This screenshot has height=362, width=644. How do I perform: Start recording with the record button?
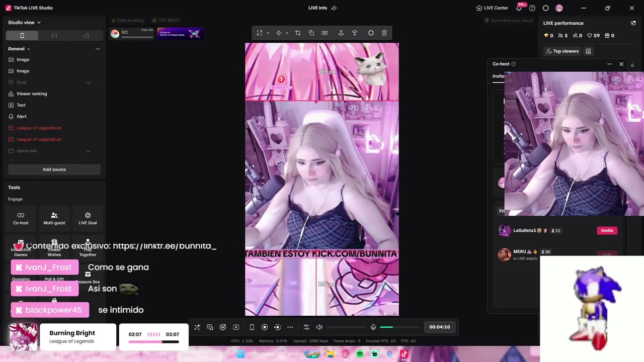[265, 327]
